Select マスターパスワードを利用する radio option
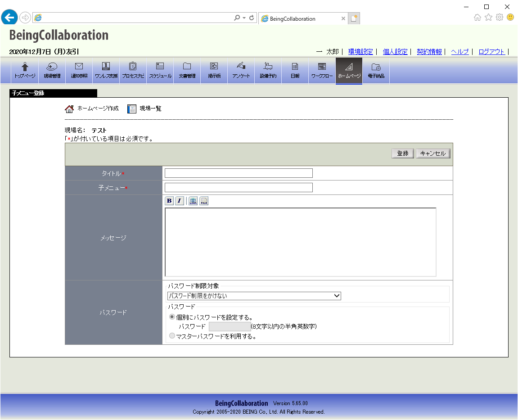 172,336
